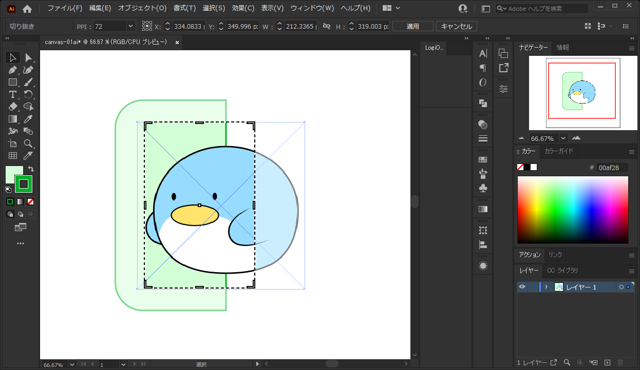Select the Paintbrush tool
Image resolution: width=640 pixels, height=370 pixels.
(x=28, y=82)
